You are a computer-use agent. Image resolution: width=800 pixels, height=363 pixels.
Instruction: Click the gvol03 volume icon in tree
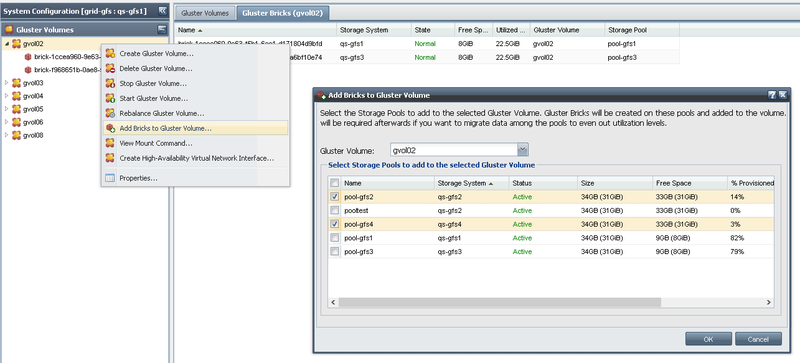pos(16,83)
